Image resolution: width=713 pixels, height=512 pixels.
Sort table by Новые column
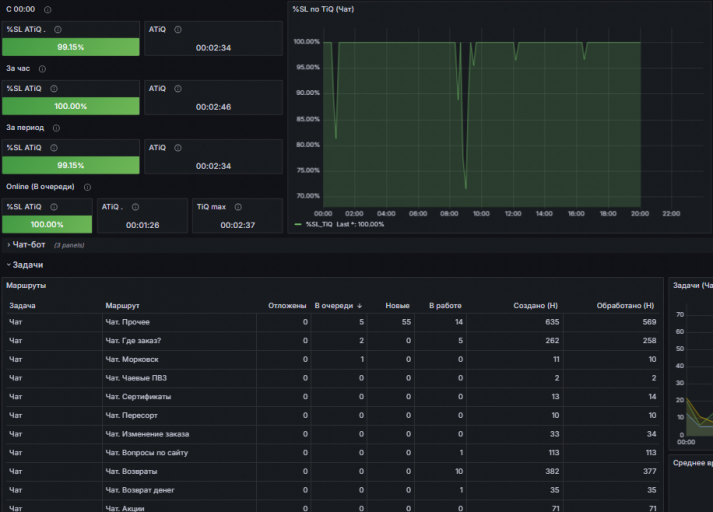pos(397,306)
